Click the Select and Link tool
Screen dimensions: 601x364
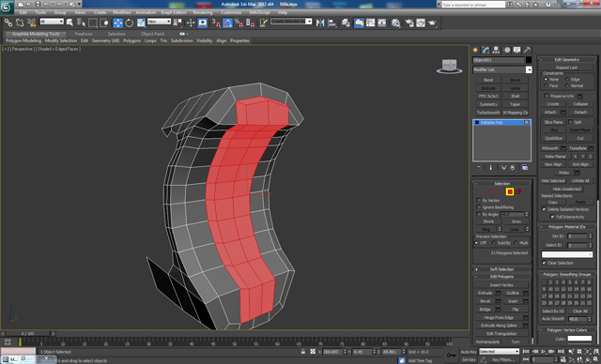[x=8, y=23]
